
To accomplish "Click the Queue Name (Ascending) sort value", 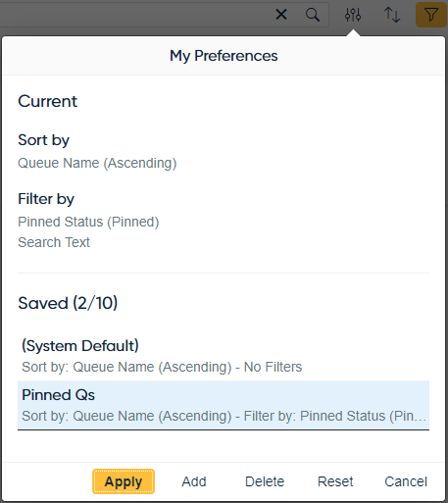I will (x=97, y=163).
